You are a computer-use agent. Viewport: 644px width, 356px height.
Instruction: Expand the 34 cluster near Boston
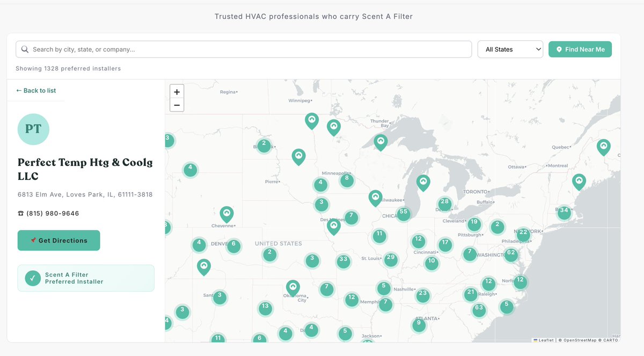tap(563, 213)
